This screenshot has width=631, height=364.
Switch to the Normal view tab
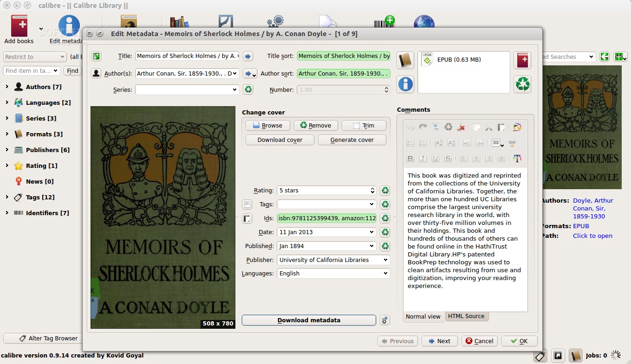coord(423,316)
